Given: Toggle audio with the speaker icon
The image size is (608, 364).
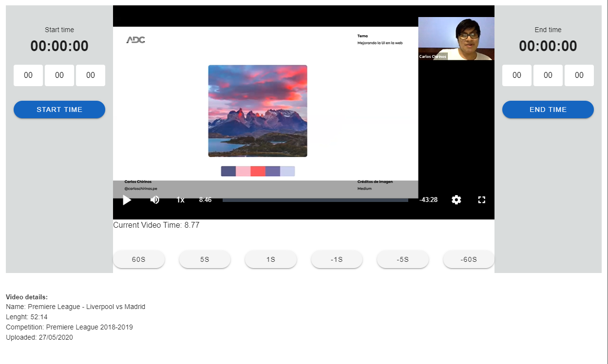Looking at the screenshot, I should [155, 200].
